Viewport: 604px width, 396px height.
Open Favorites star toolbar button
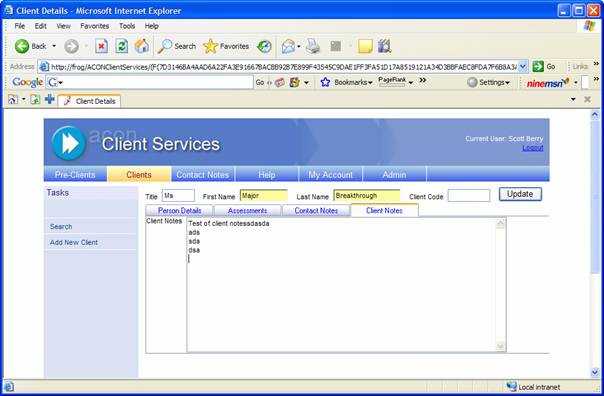(226, 46)
